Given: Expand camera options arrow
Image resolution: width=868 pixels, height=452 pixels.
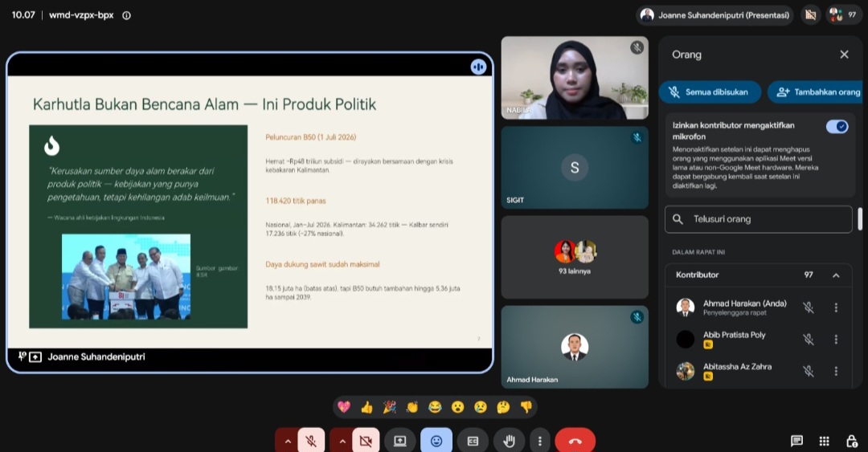Looking at the screenshot, I should 342,442.
